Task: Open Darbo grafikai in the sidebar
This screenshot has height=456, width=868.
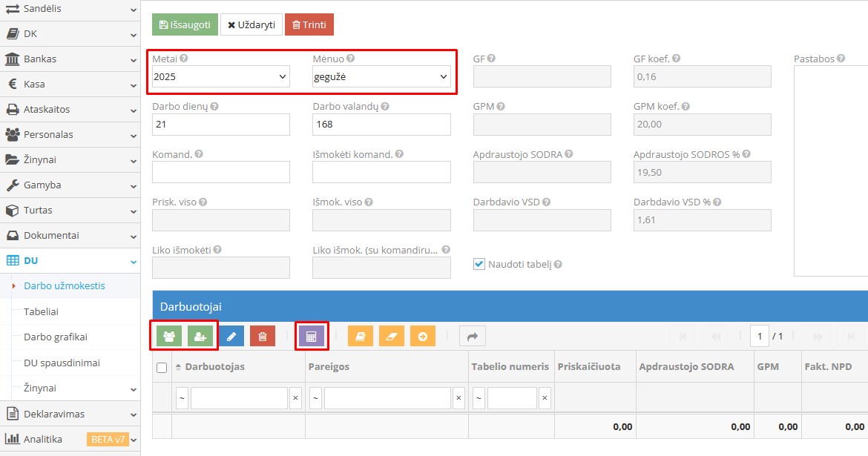Action: (x=56, y=337)
